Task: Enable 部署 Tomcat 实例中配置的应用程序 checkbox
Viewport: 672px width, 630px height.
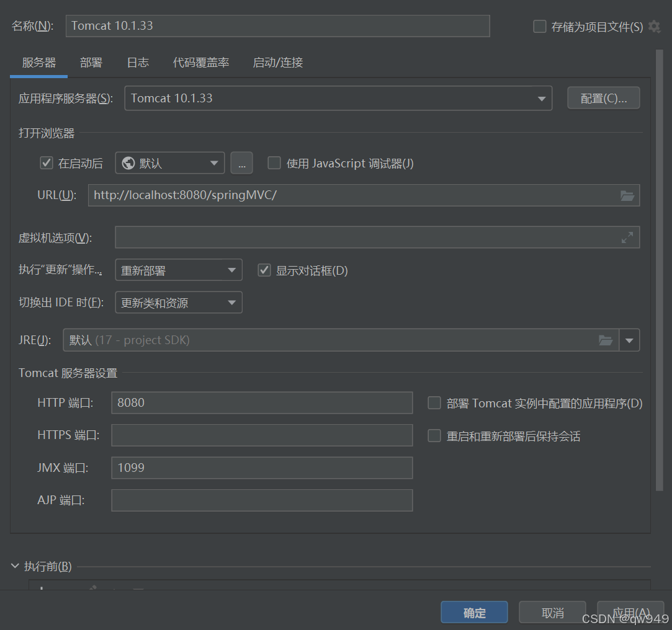Action: tap(434, 403)
